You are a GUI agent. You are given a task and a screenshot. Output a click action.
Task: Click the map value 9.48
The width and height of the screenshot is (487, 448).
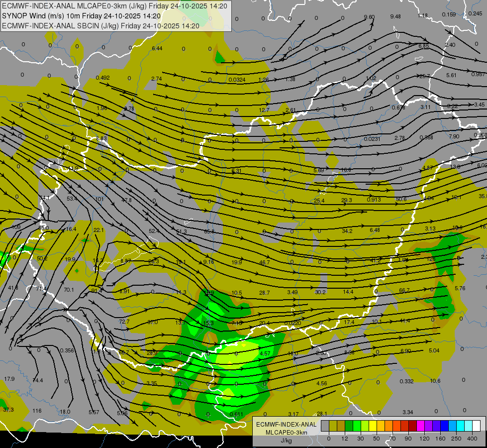click(395, 16)
